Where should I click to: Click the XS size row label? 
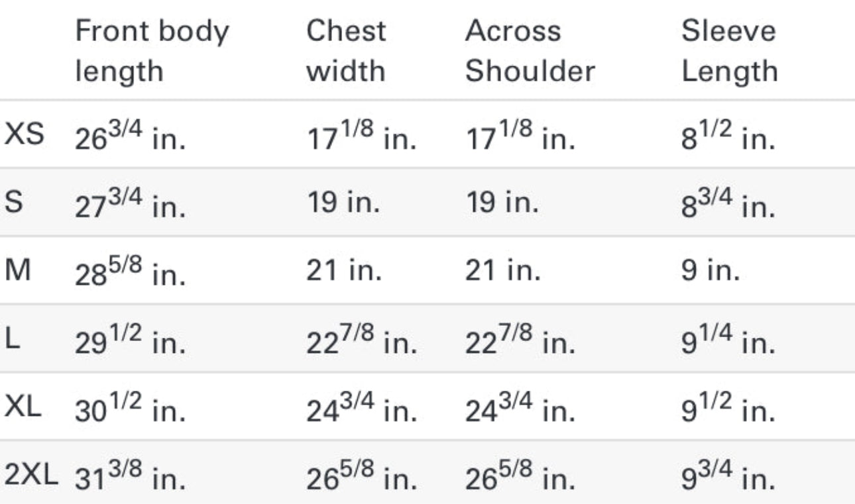(24, 135)
